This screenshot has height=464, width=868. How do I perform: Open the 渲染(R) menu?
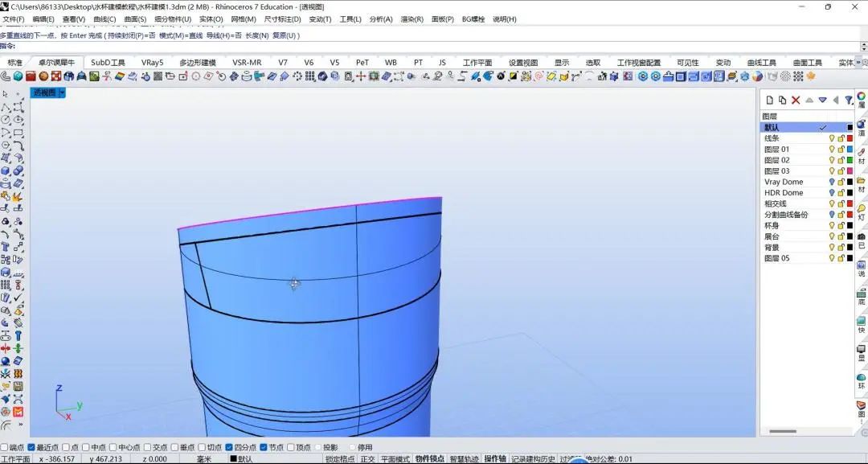click(411, 18)
